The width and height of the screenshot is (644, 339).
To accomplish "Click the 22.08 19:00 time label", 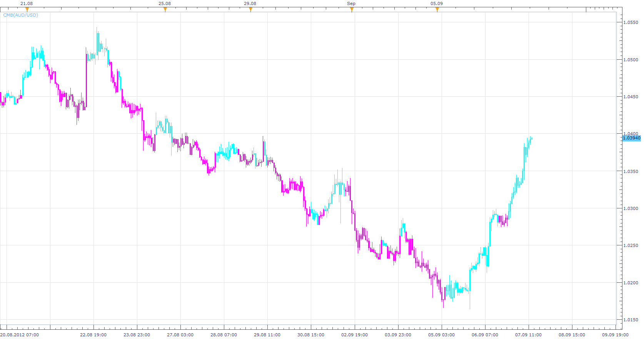I will point(93,335).
